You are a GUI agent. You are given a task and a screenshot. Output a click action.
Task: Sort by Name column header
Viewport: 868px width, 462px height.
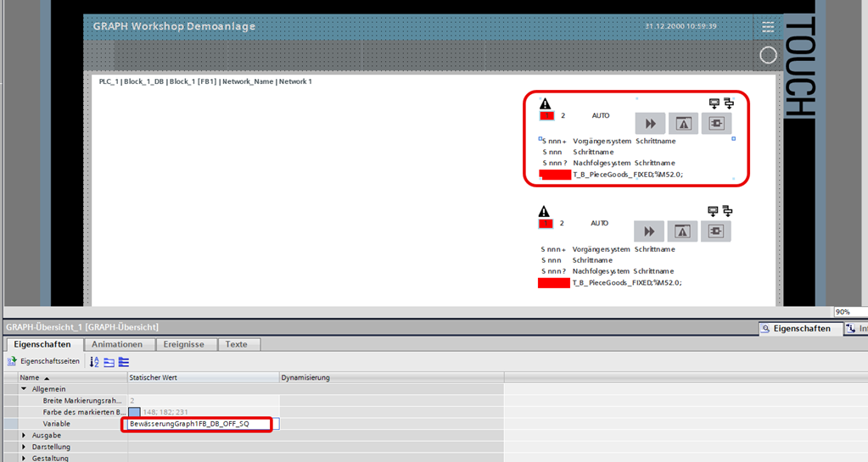[x=72, y=377]
